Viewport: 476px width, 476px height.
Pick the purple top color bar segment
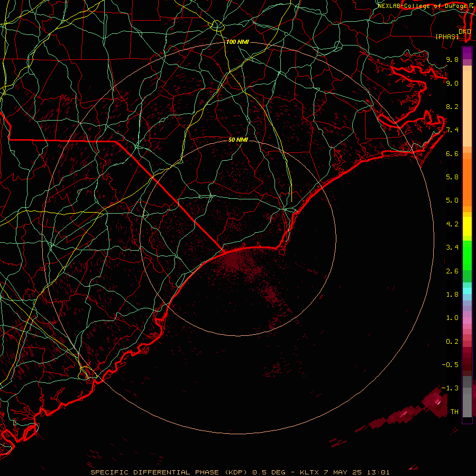[467, 53]
